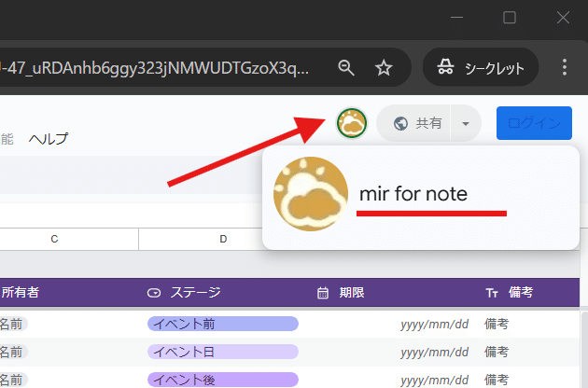Click the yyyy/mm/dd cell in イベント前 row

(435, 324)
